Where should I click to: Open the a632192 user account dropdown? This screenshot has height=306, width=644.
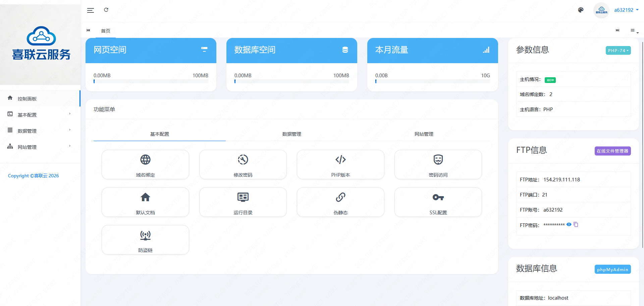tap(626, 10)
